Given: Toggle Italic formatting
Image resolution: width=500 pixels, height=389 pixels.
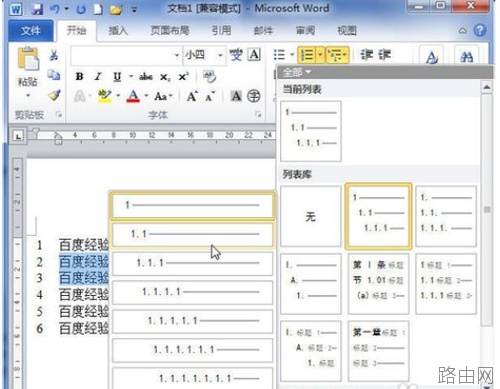Looking at the screenshot, I should pos(98,77).
